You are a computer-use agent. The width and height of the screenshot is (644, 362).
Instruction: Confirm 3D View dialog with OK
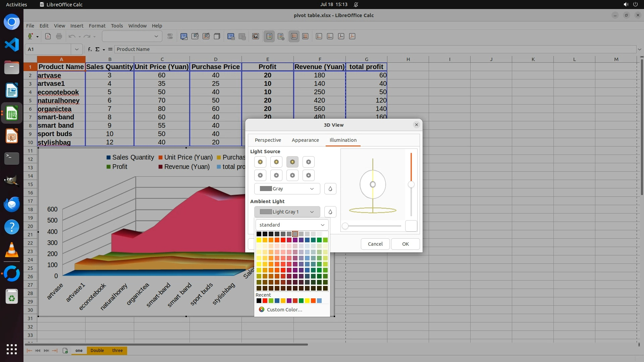[x=405, y=244]
